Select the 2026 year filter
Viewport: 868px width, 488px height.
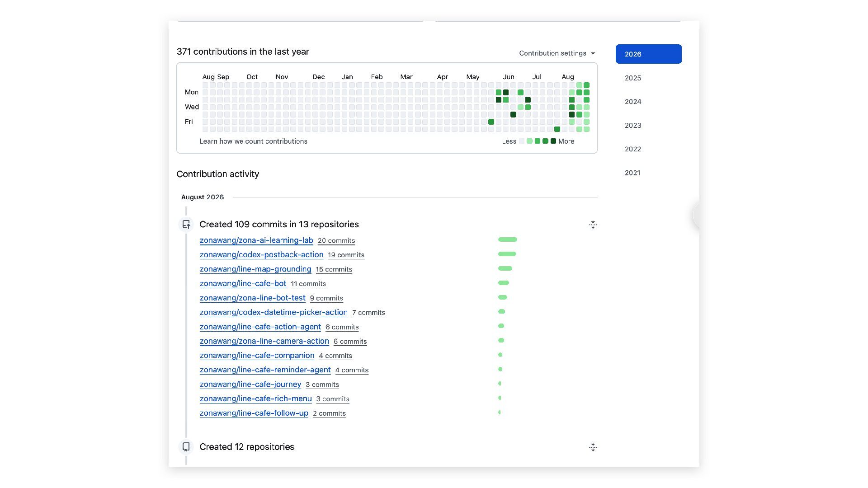pyautogui.click(x=648, y=54)
